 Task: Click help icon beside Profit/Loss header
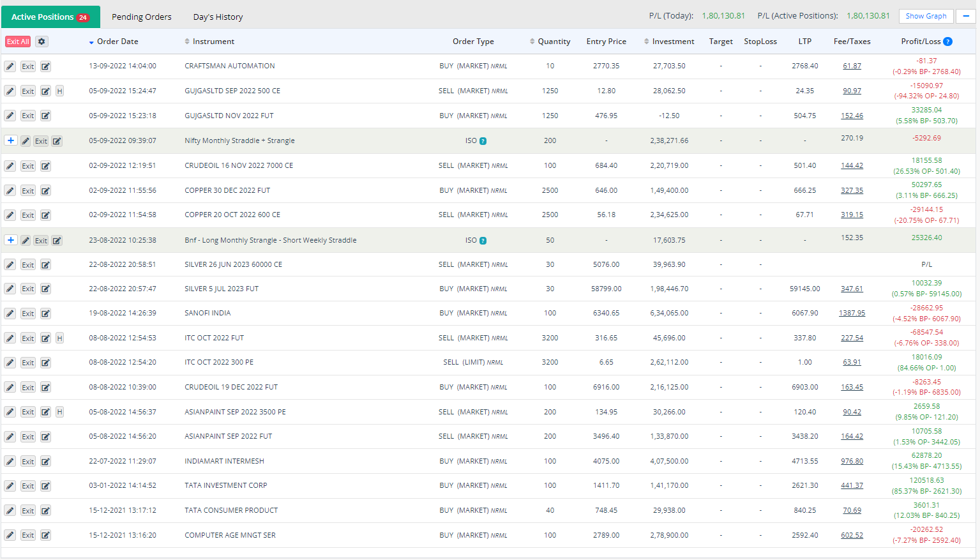click(948, 42)
